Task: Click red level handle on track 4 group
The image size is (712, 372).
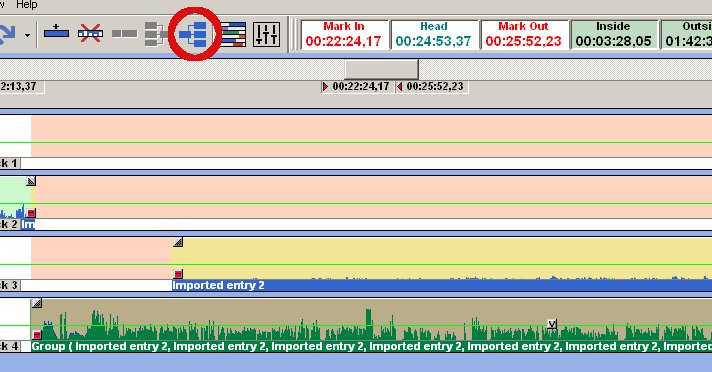Action: [x=37, y=335]
